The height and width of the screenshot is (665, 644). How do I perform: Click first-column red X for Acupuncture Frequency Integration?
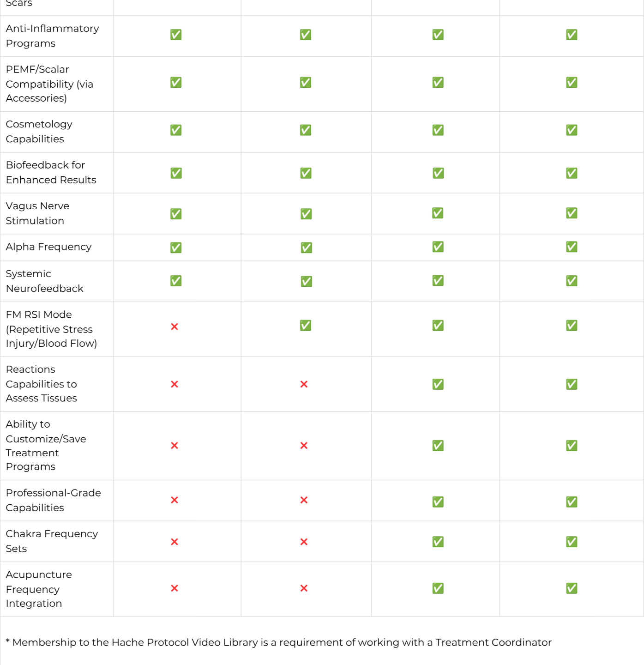coord(175,588)
